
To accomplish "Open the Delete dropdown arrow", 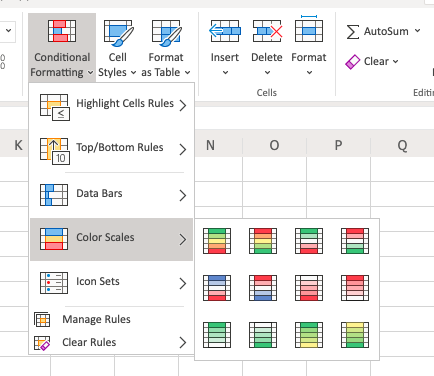I will 267,72.
